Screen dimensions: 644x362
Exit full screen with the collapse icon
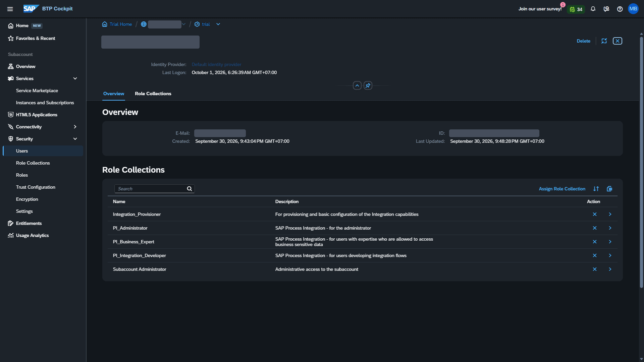(x=604, y=41)
